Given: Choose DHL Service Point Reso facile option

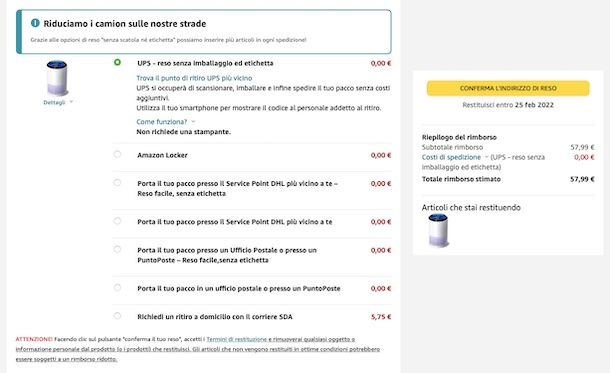Looking at the screenshot, I should pos(117,182).
